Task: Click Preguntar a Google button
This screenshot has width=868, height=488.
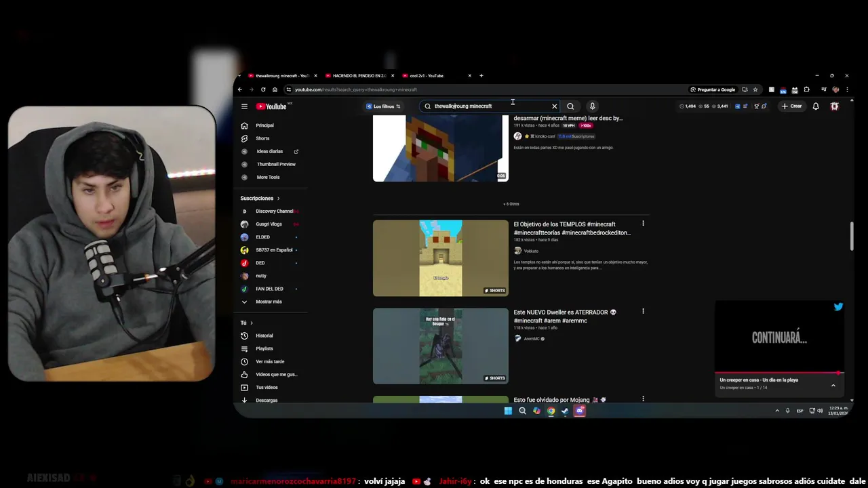Action: (x=713, y=89)
